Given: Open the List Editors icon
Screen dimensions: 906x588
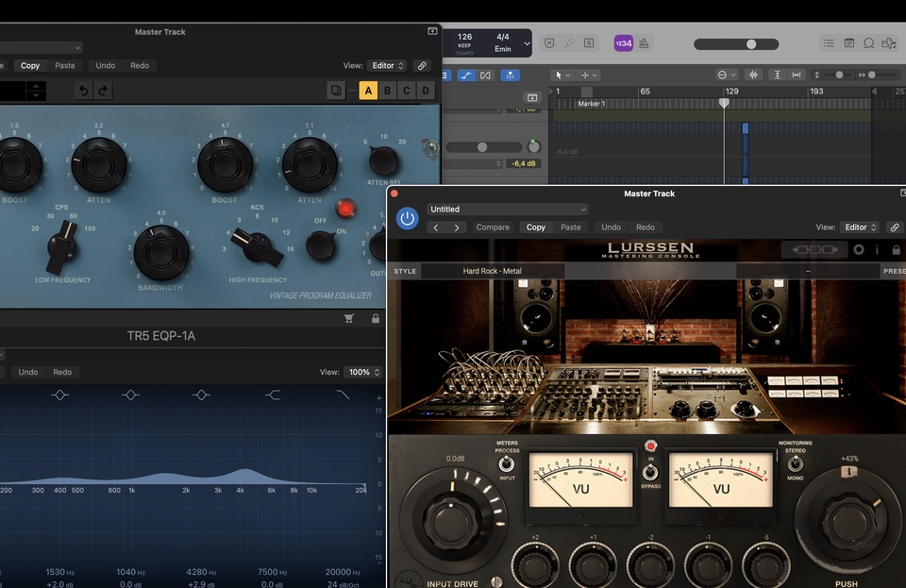Looking at the screenshot, I should click(x=829, y=43).
